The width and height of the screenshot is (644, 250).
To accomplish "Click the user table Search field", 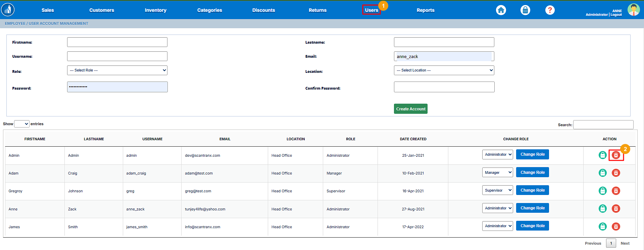I will (x=603, y=124).
